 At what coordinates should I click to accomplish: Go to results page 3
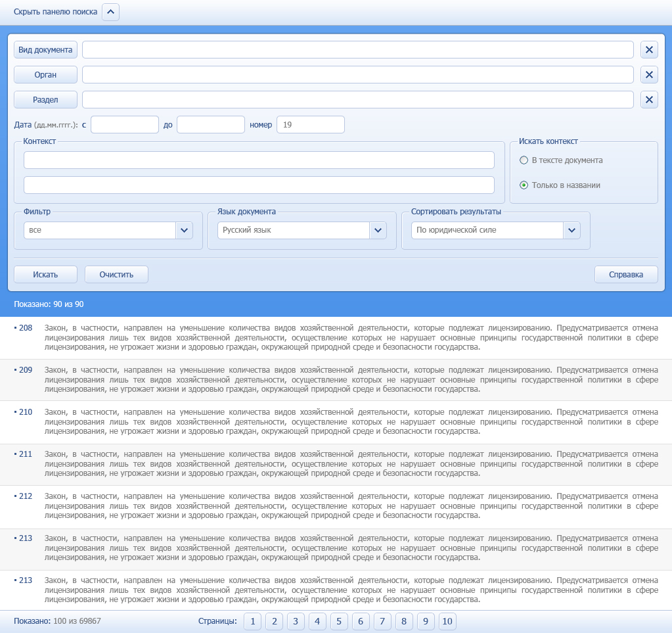pyautogui.click(x=296, y=621)
